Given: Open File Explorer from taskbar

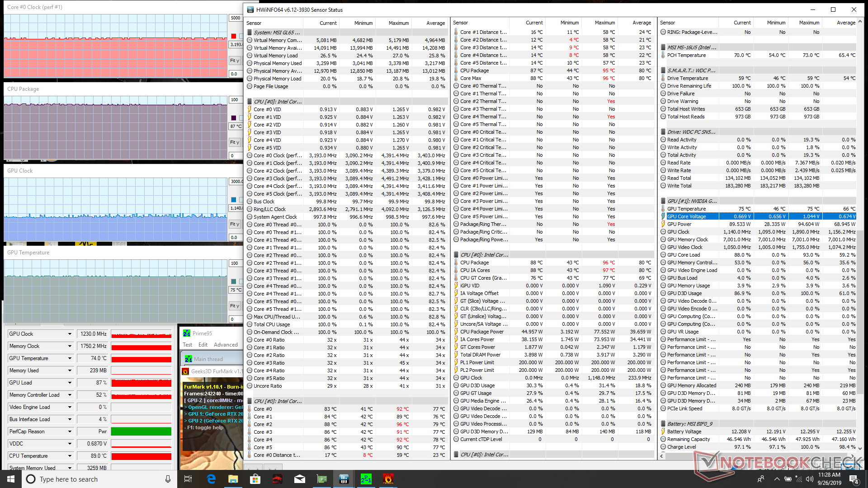Looking at the screenshot, I should click(233, 479).
